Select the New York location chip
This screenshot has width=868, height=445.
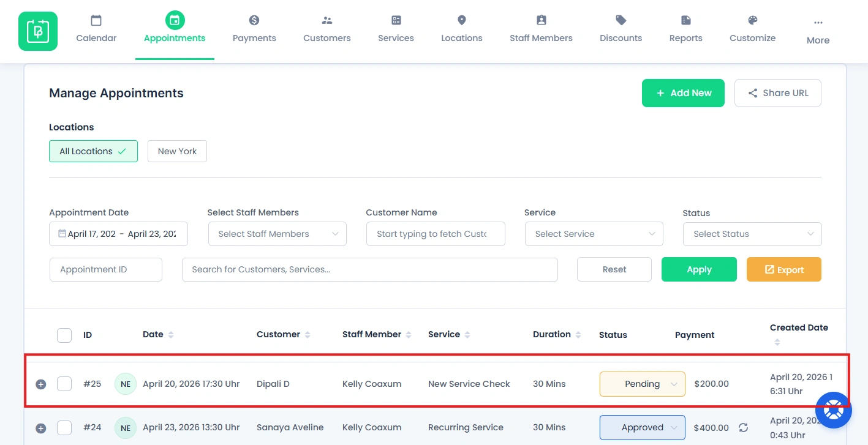pyautogui.click(x=177, y=151)
